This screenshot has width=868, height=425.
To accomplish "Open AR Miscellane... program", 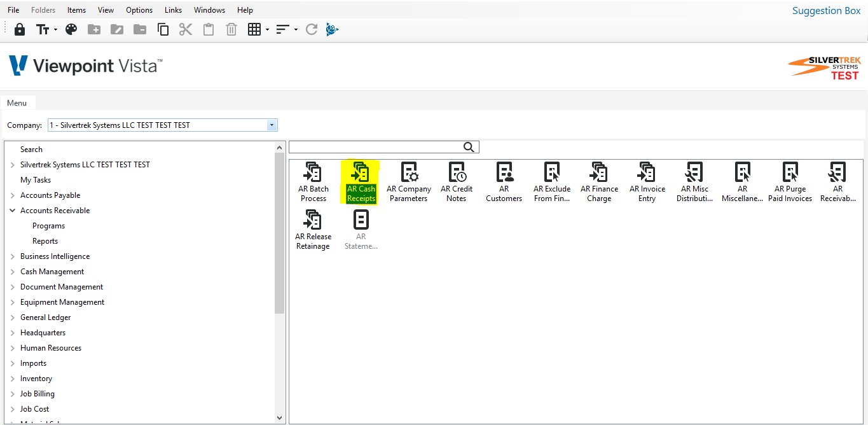I will coord(743,183).
